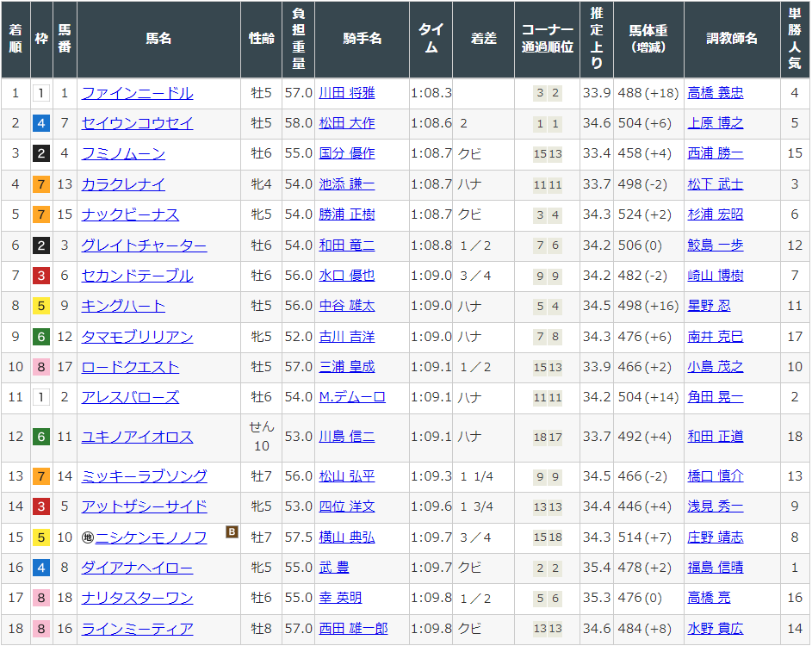Click blue frame 4 badge in セイウンコウセイ row

pyautogui.click(x=41, y=123)
